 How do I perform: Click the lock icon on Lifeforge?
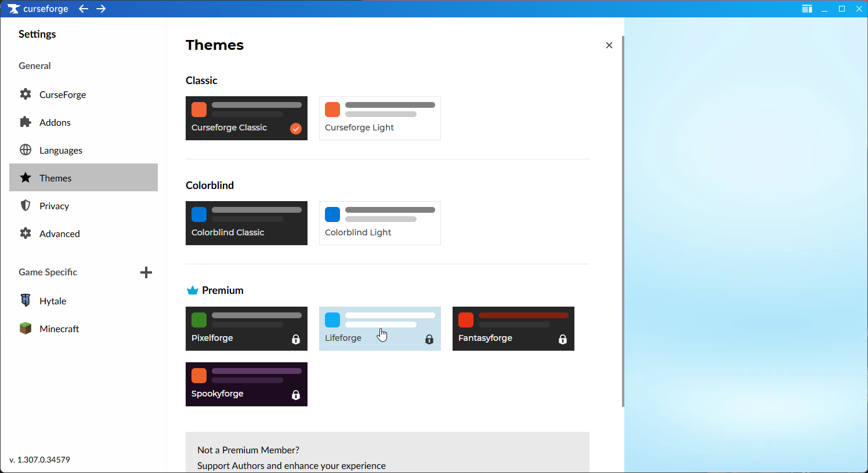coord(429,339)
